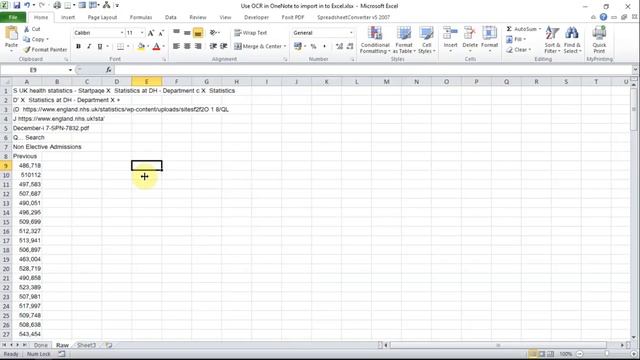Click the Clear button in Editing group
640x360 pixels.
(518, 50)
